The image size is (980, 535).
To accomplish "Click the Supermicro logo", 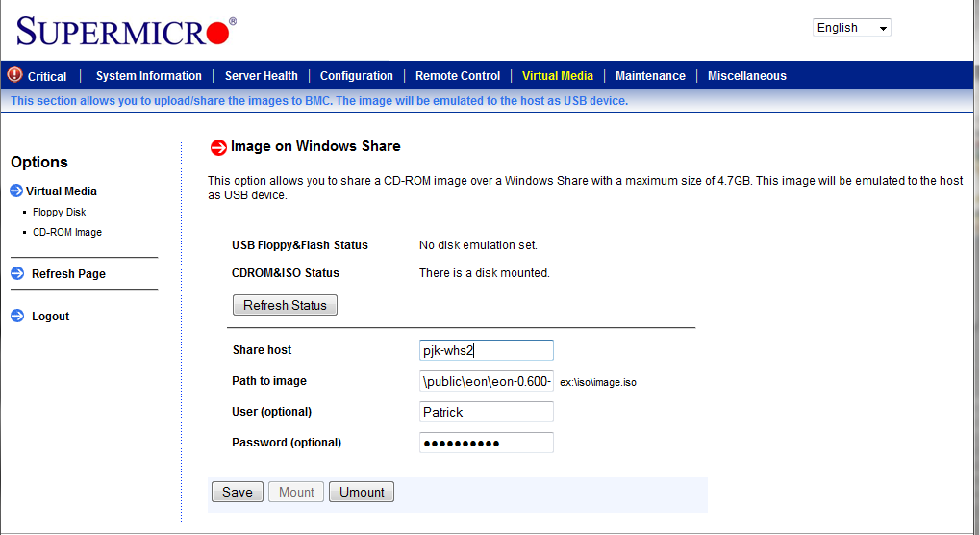I will click(126, 31).
